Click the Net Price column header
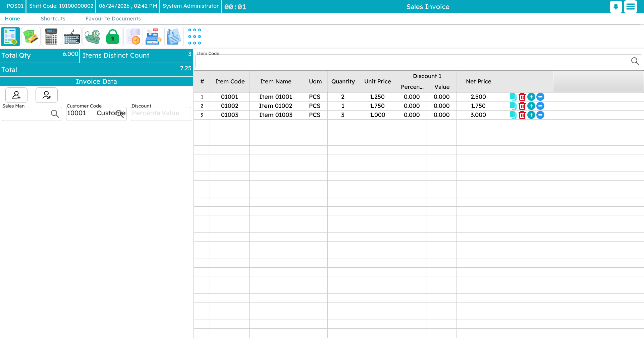 [x=478, y=81]
